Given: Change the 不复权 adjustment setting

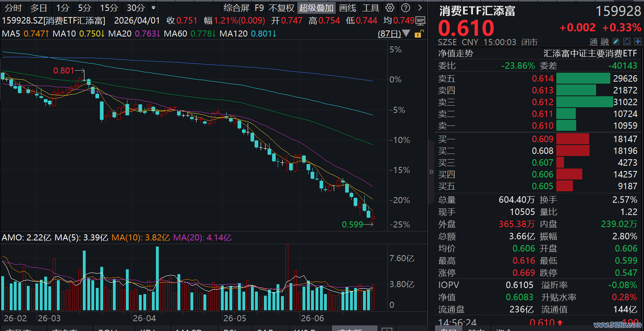Looking at the screenshot, I should [281, 8].
